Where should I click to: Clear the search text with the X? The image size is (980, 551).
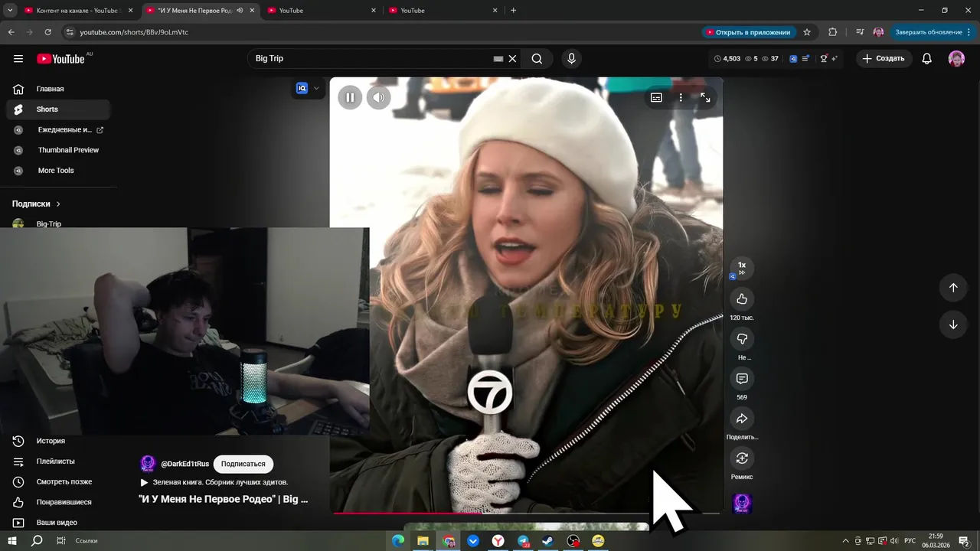[512, 58]
